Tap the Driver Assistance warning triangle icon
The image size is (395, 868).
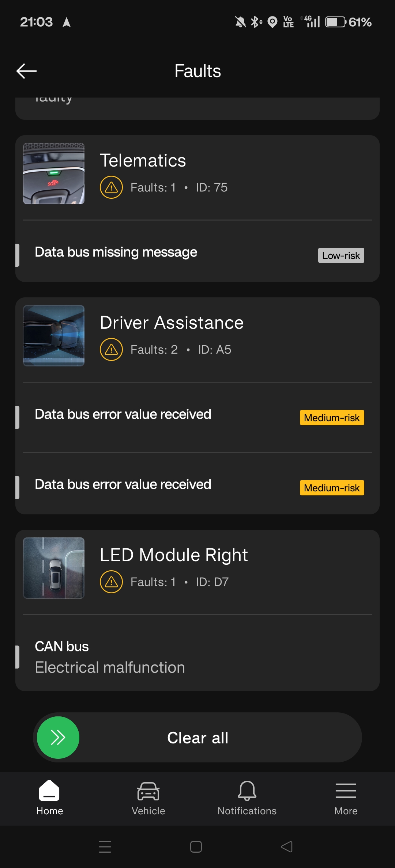tap(111, 350)
